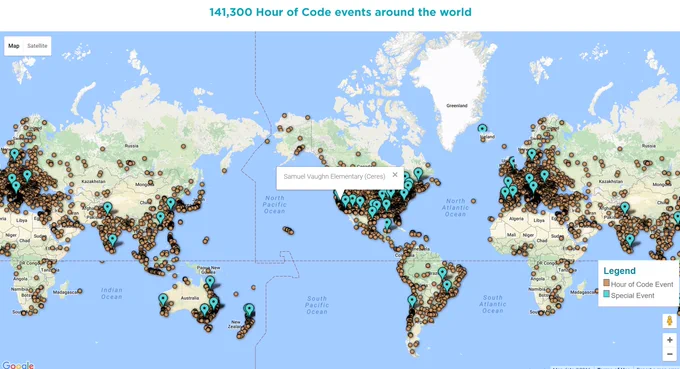Click the Legend heading

[619, 271]
